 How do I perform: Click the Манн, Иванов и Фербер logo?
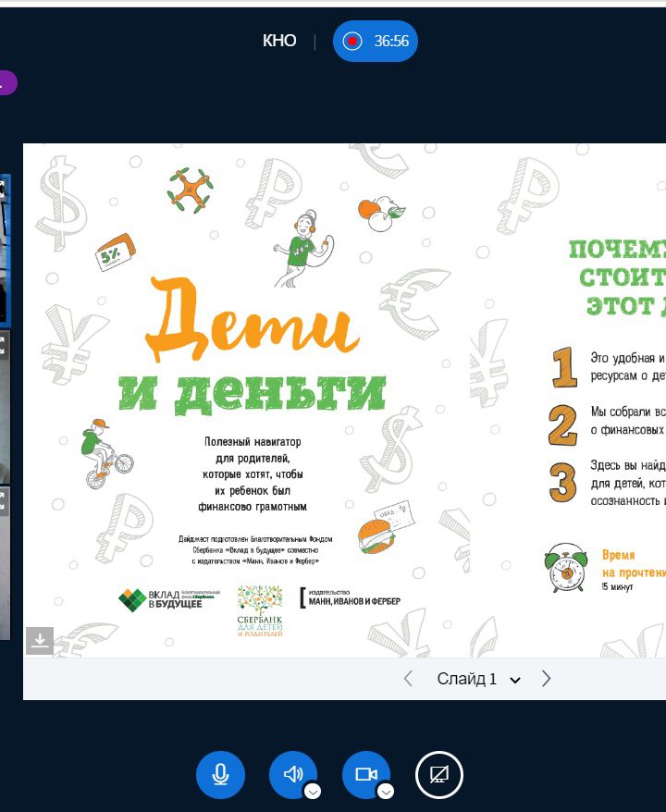click(x=351, y=599)
